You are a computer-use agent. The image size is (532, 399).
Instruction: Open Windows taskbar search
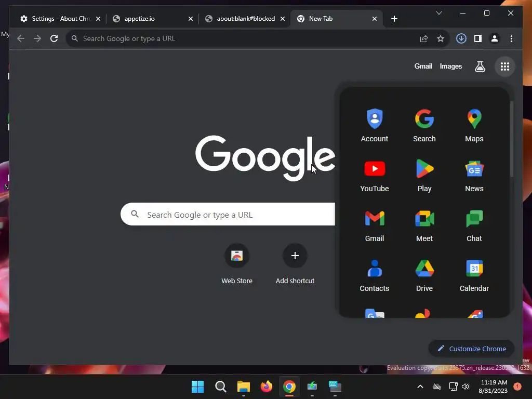(220, 387)
